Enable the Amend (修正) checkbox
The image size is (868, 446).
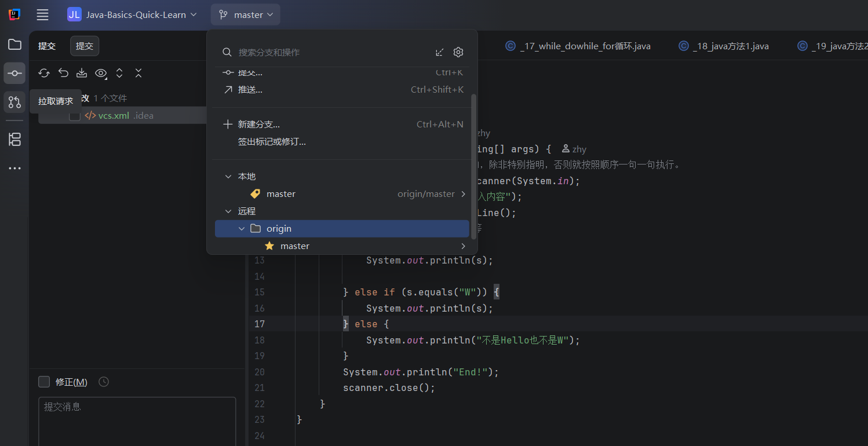44,382
